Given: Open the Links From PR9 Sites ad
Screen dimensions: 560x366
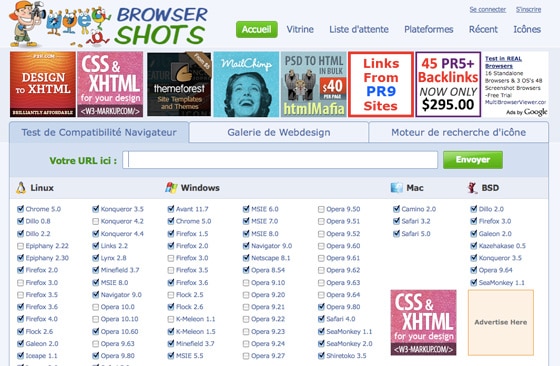Looking at the screenshot, I should 381,84.
